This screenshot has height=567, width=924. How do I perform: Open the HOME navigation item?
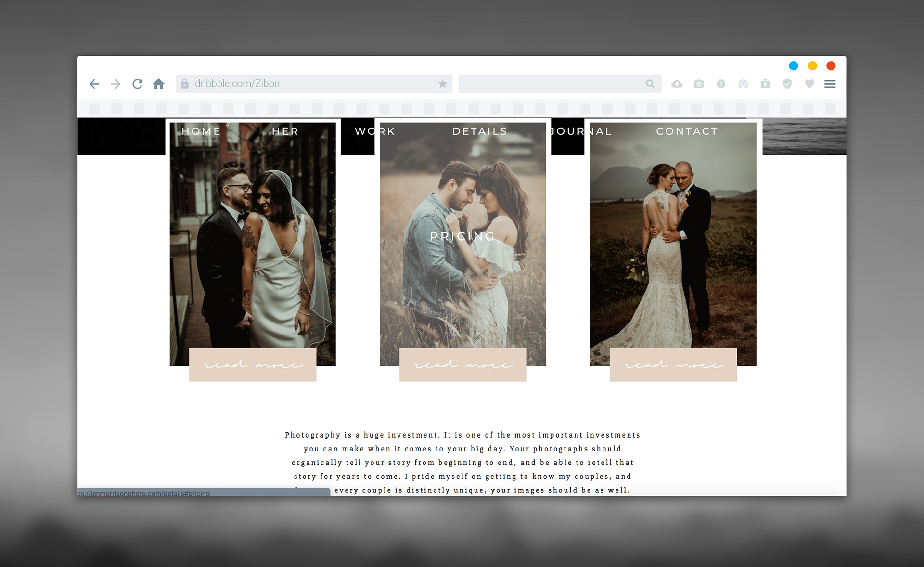tap(201, 131)
